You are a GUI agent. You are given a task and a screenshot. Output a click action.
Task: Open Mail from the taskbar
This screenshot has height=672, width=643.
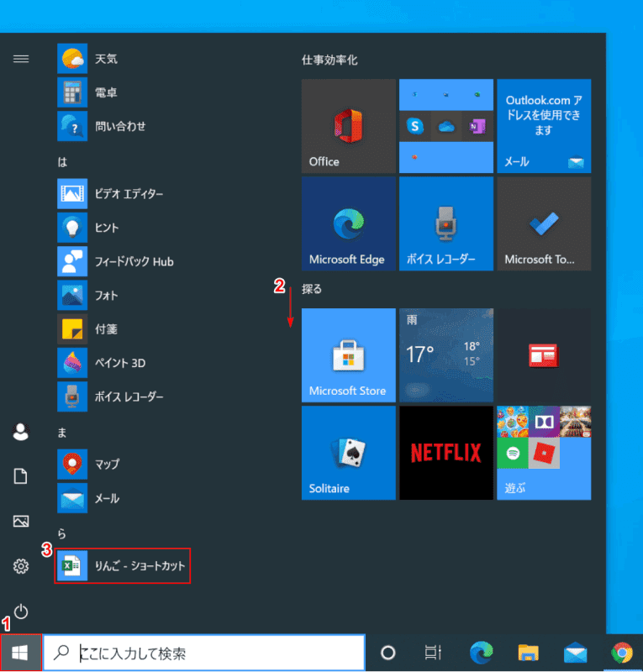click(x=575, y=653)
